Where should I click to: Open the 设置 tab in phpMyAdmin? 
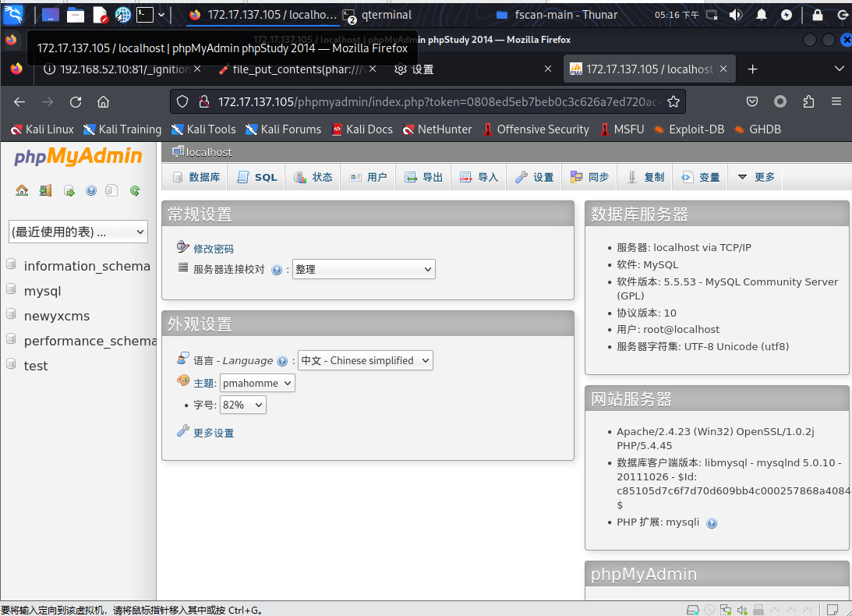pyautogui.click(x=534, y=177)
